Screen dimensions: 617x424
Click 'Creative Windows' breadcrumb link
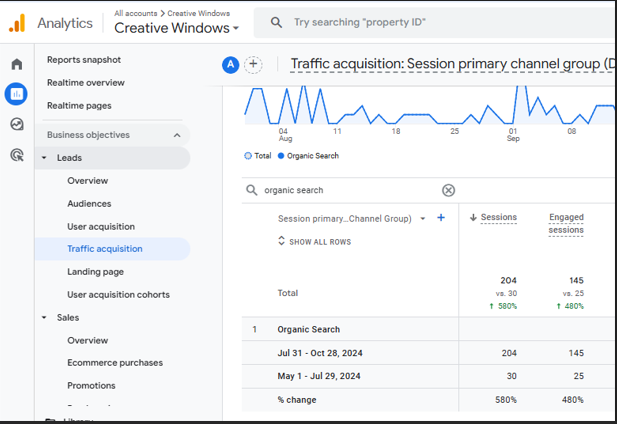[199, 13]
